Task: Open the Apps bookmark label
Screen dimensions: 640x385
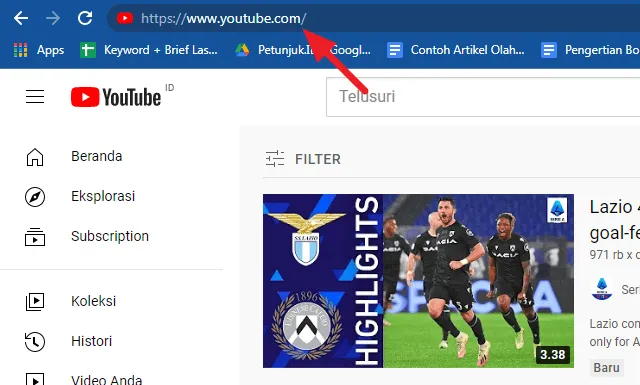Action: click(50, 50)
